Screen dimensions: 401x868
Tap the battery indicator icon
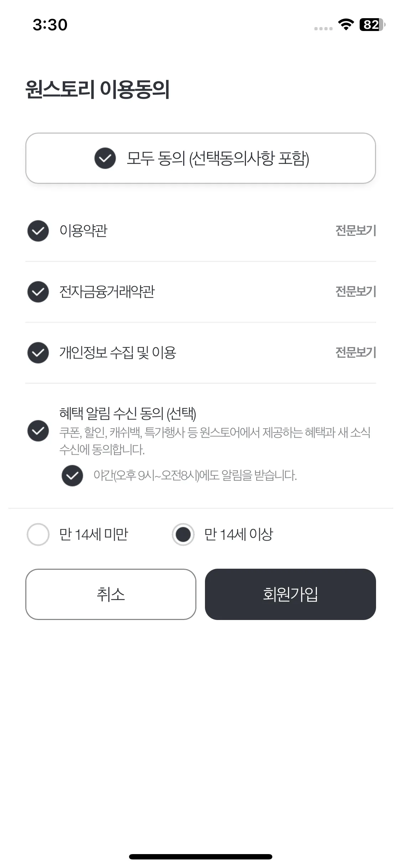pyautogui.click(x=372, y=25)
